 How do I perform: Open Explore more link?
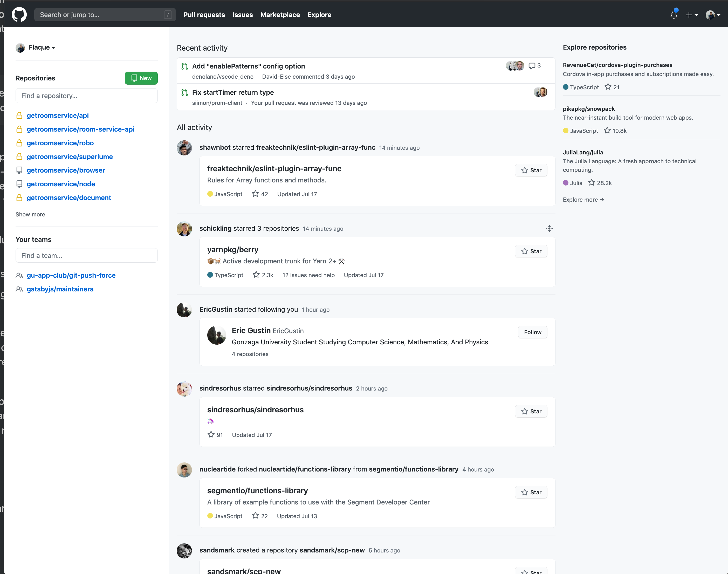click(x=583, y=200)
